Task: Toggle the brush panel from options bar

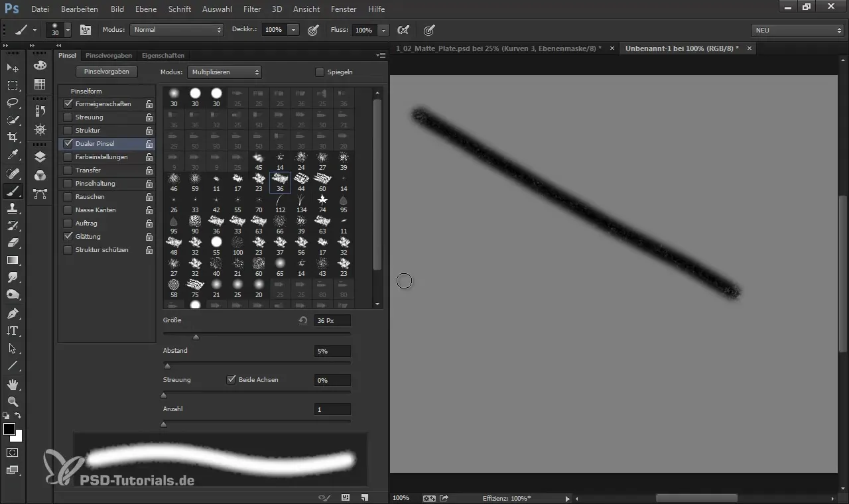Action: click(85, 30)
